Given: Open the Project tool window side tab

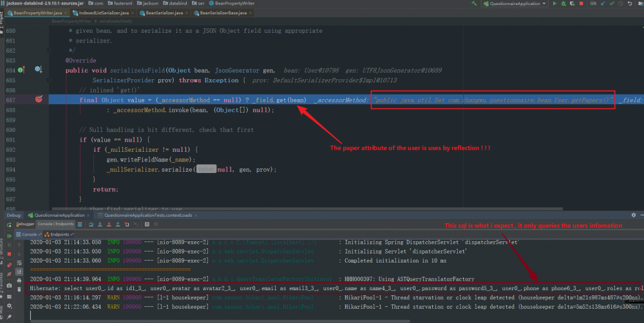Looking at the screenshot, I should coord(2,23).
